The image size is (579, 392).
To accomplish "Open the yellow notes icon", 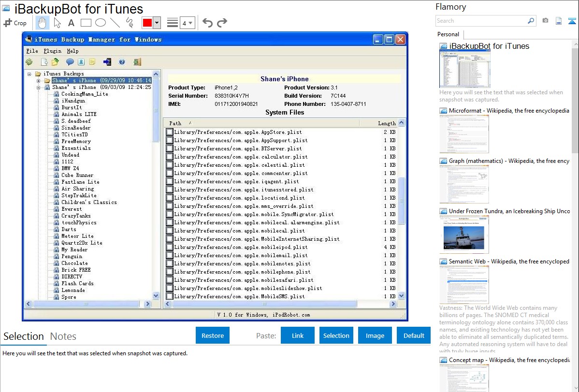I will pos(92,62).
